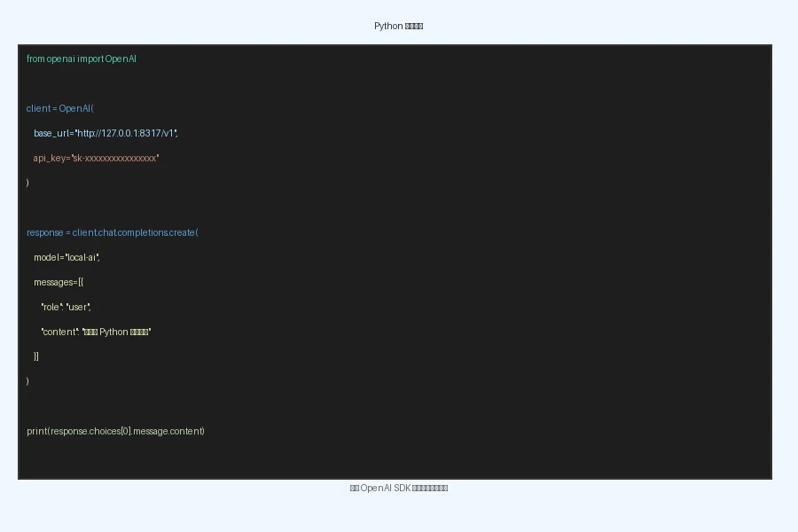Select the "user" role value
This screenshot has width=798, height=532.
pyautogui.click(x=79, y=308)
